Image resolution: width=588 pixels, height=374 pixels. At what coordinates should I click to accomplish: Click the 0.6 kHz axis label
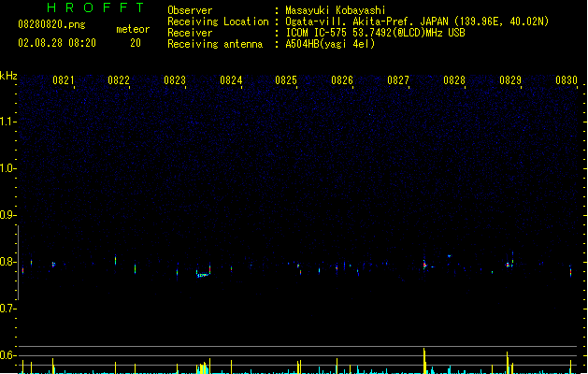(x=7, y=355)
